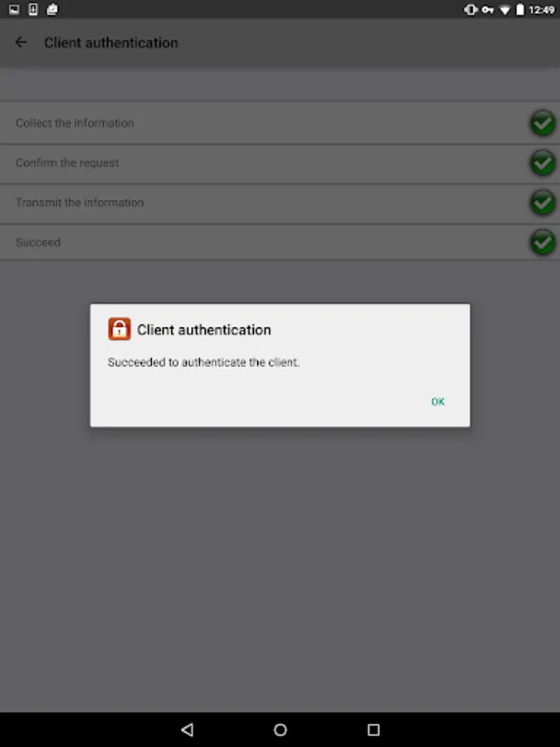The image size is (560, 747).
Task: Tap the image notification icon in the status bar
Action: pyautogui.click(x=14, y=9)
